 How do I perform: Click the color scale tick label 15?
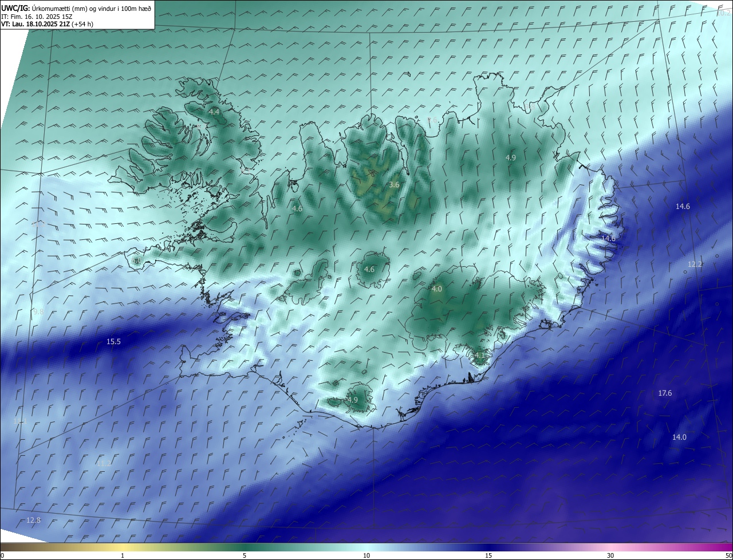pyautogui.click(x=488, y=555)
